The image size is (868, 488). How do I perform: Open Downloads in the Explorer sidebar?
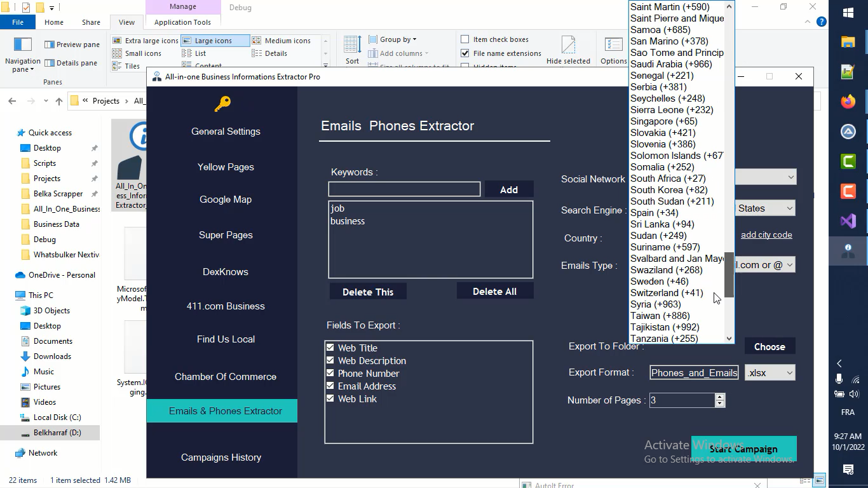click(52, 356)
